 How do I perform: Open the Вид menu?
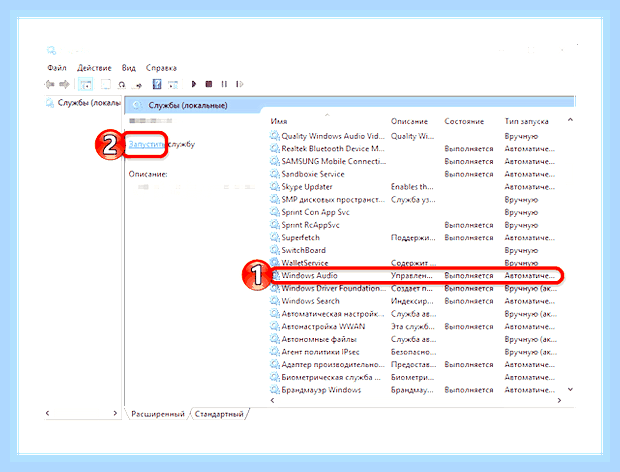[x=129, y=68]
